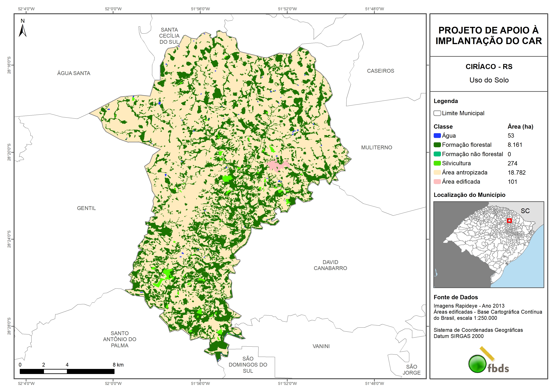Click the Silvicultura bright green swatch
555x392 pixels.
(x=437, y=163)
